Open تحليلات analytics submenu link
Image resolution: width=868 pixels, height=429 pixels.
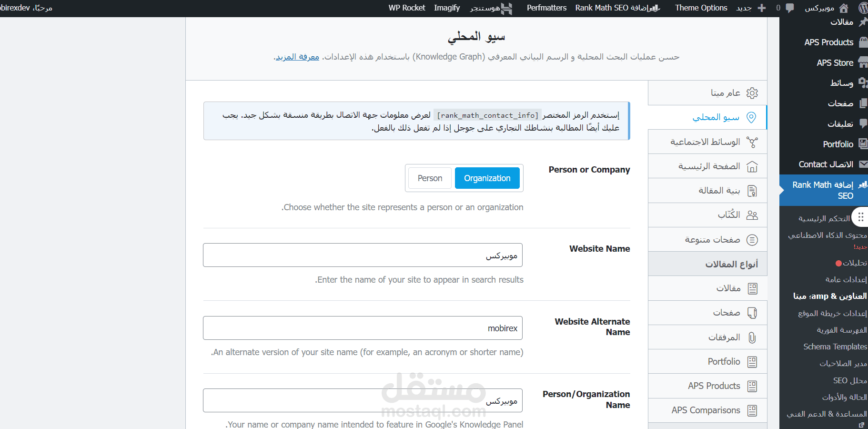(x=855, y=263)
